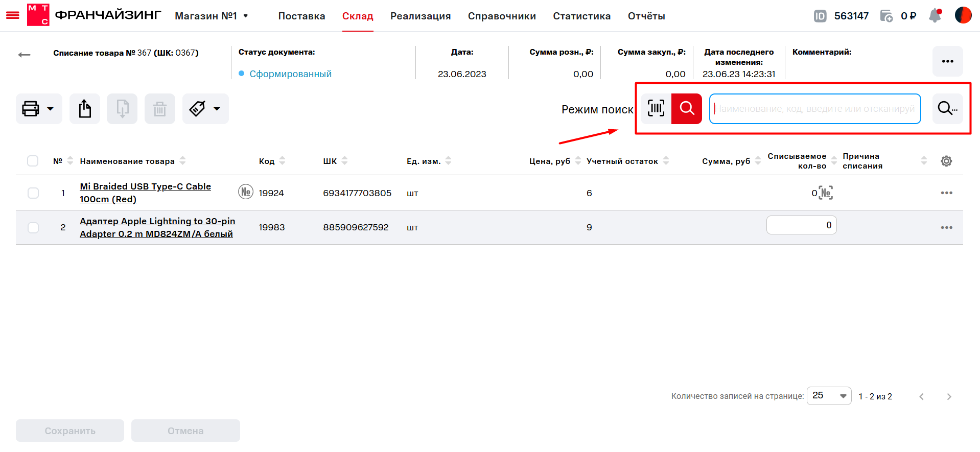Viewport: 980px width, 452px height.
Task: Go to next page
Action: coord(949,397)
